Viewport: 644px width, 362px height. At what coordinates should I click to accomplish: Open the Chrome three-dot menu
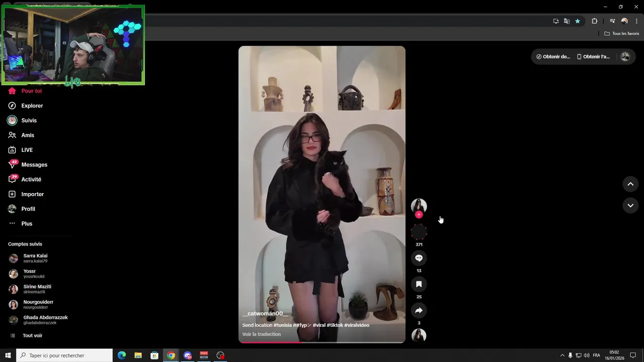(636, 21)
